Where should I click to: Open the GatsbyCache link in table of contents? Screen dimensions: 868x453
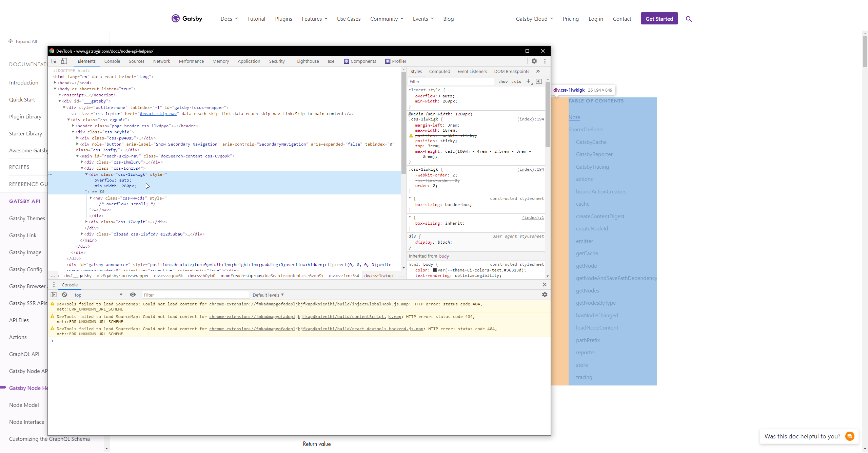click(591, 142)
